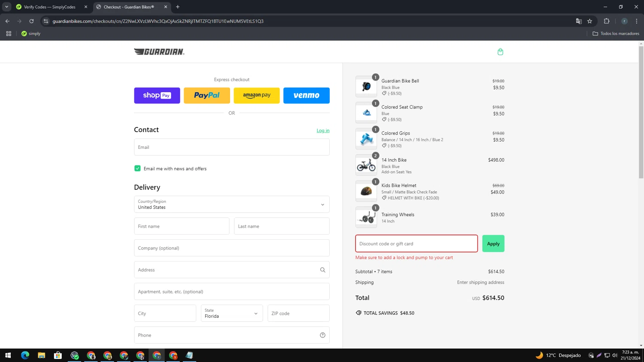The width and height of the screenshot is (644, 362).
Task: Click the Discount code or gift card field
Action: coord(416,244)
